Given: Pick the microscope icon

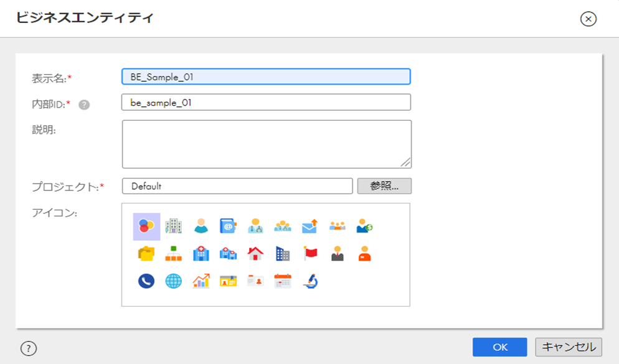Looking at the screenshot, I should click(310, 281).
